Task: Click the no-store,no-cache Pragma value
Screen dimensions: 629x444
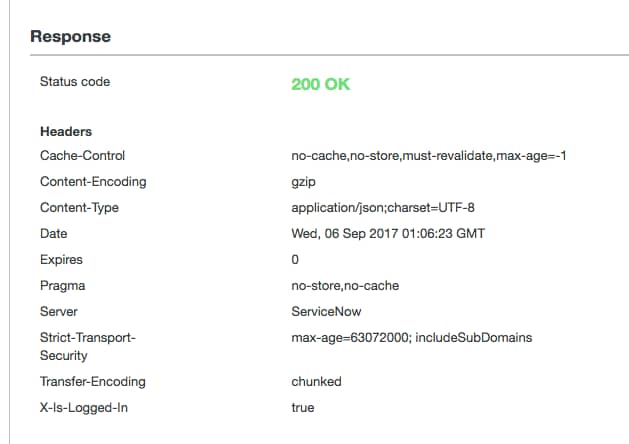Action: [345, 286]
